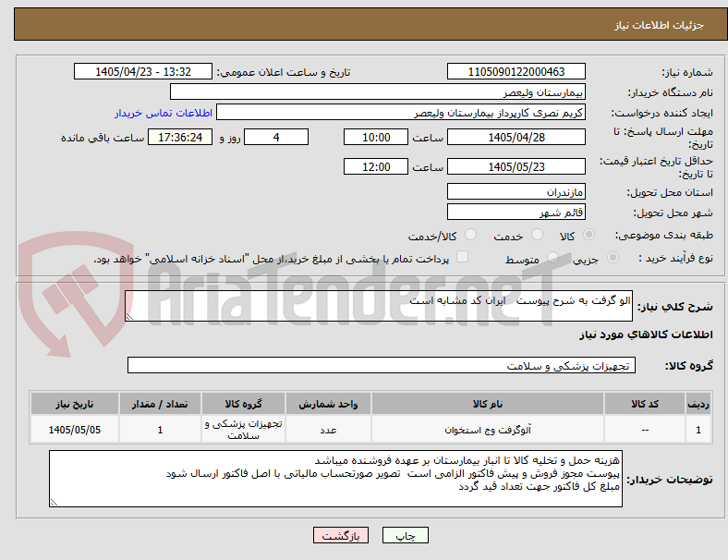Click the resize handle of description box
The image size is (728, 560).
click(129, 317)
